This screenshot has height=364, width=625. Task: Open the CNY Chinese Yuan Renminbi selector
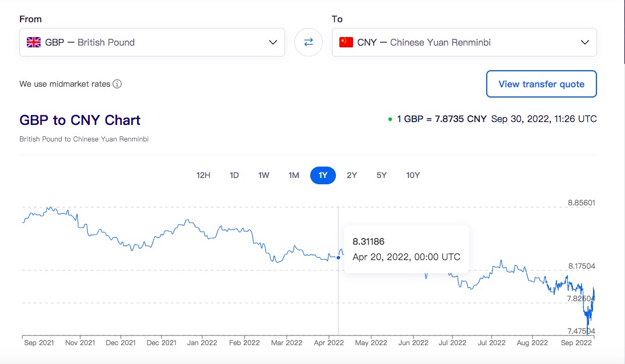[x=464, y=42]
